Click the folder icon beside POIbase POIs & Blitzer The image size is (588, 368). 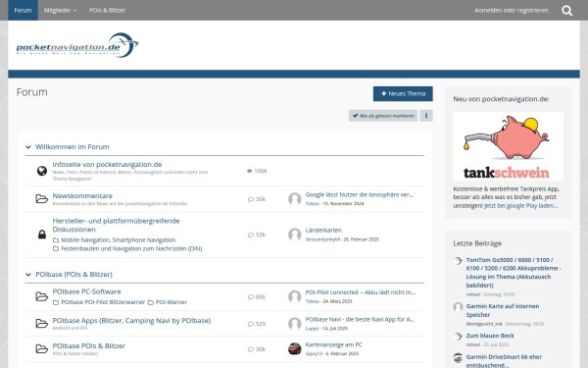pos(41,348)
